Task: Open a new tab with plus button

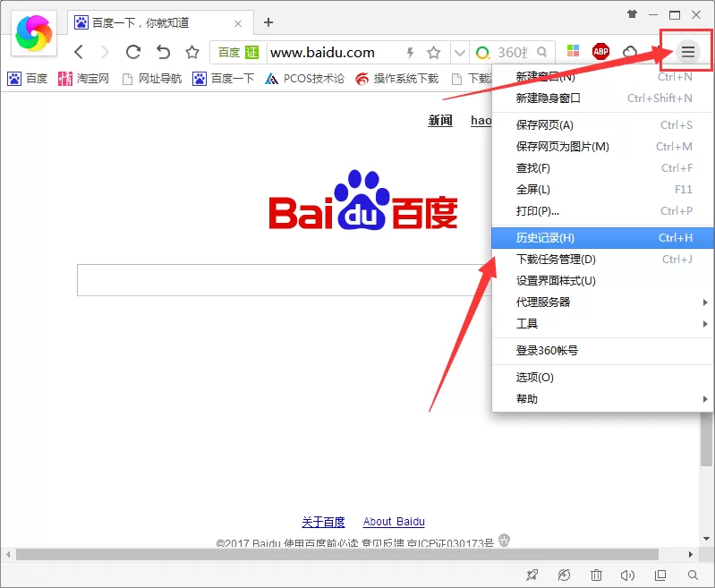Action: tap(268, 21)
